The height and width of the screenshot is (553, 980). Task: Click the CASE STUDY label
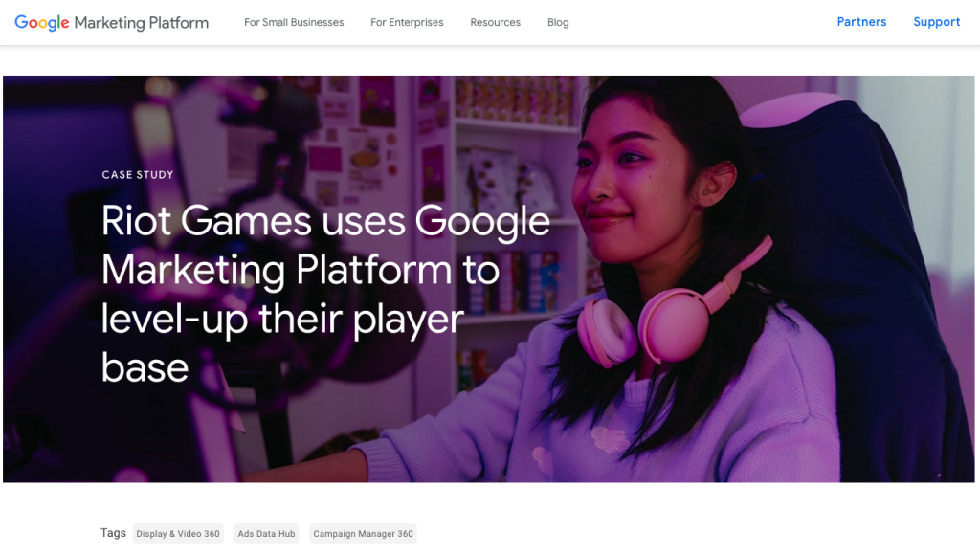tap(138, 175)
